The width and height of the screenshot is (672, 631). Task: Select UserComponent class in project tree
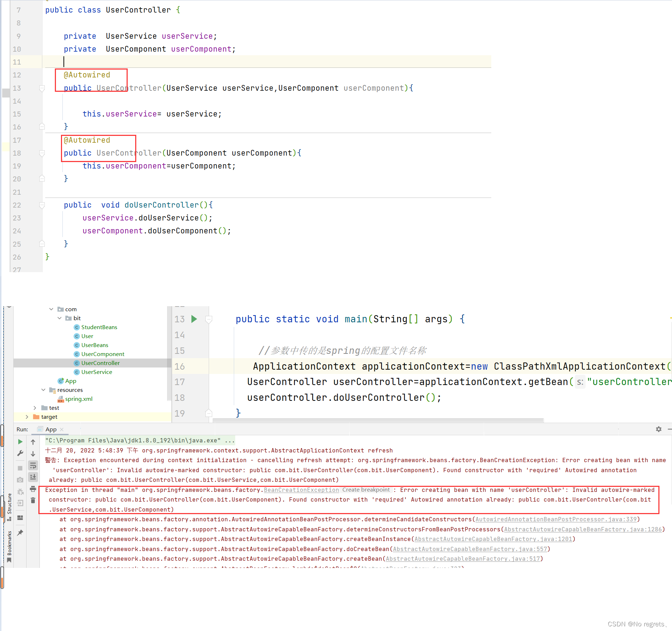pyautogui.click(x=99, y=354)
